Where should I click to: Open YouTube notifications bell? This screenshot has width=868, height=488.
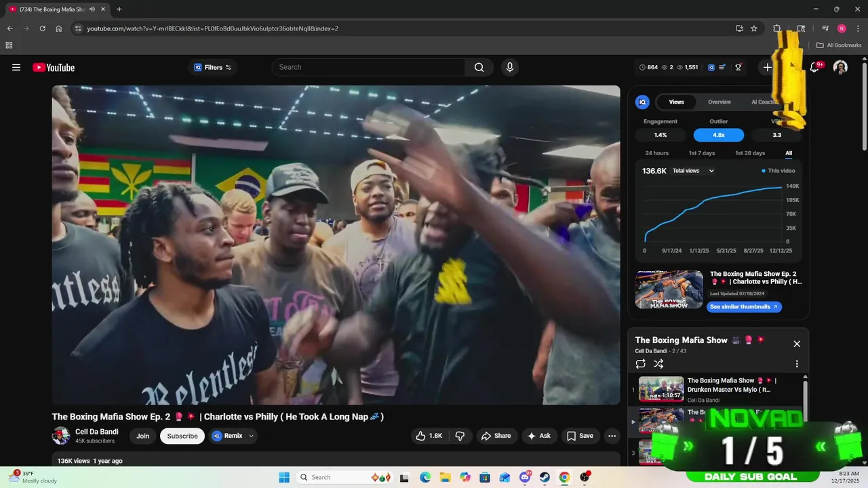pyautogui.click(x=815, y=67)
